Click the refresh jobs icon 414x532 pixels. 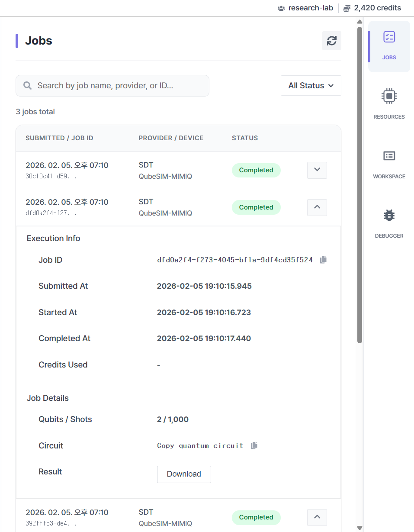click(332, 41)
